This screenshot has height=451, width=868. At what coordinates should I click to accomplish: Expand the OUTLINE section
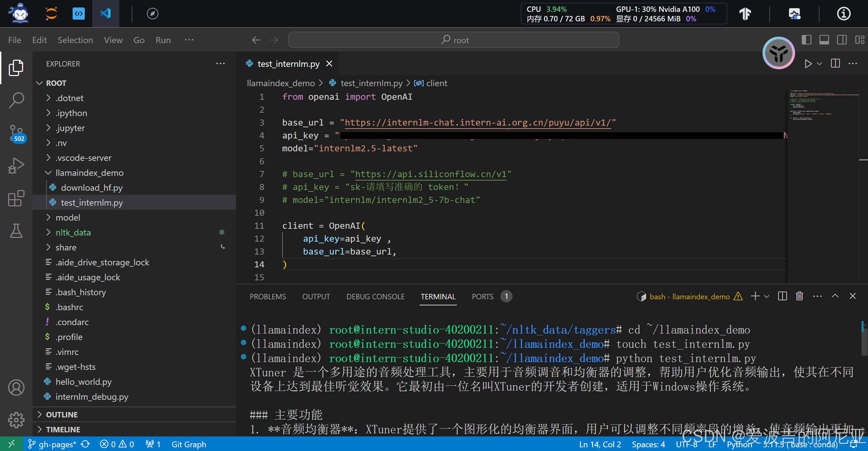62,414
